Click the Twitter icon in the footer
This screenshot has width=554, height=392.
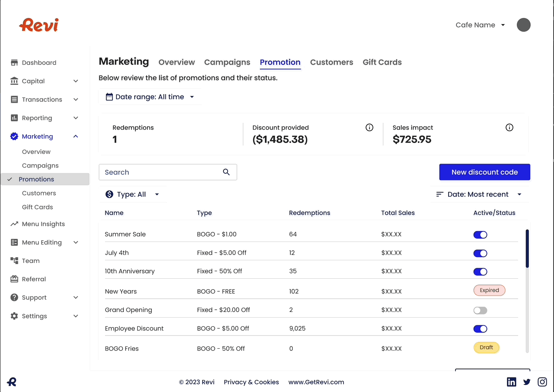pyautogui.click(x=527, y=381)
